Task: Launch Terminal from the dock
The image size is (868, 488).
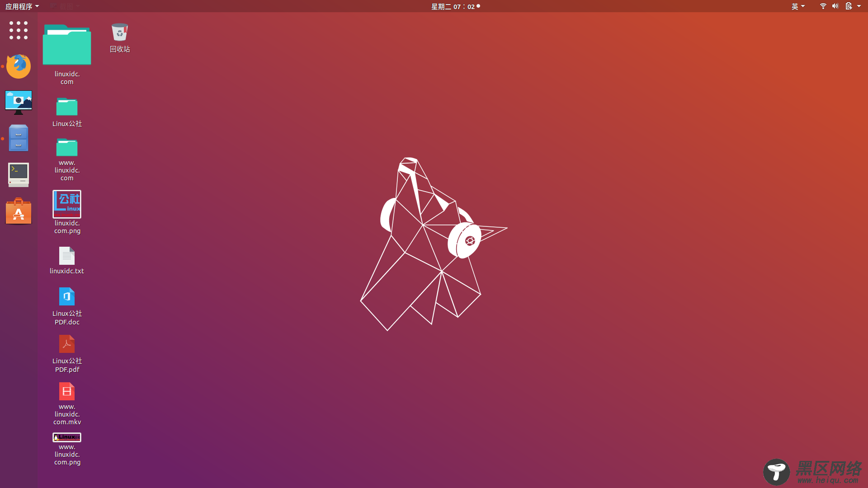Action: 19,174
